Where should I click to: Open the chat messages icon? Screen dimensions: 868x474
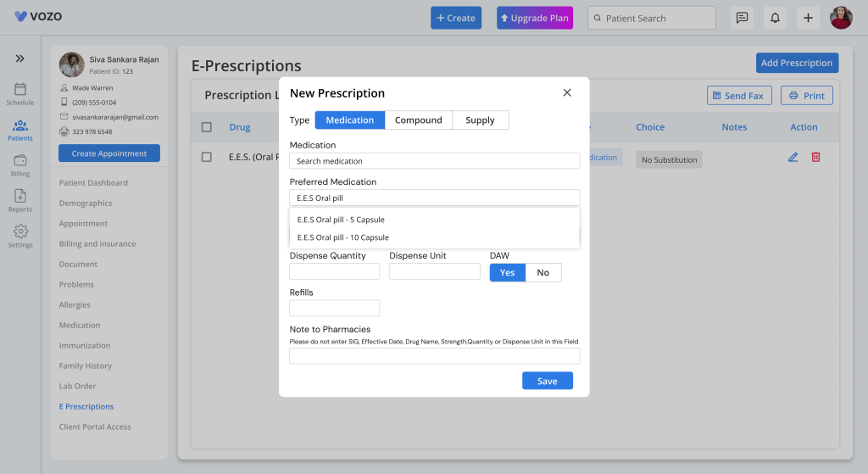coord(742,18)
